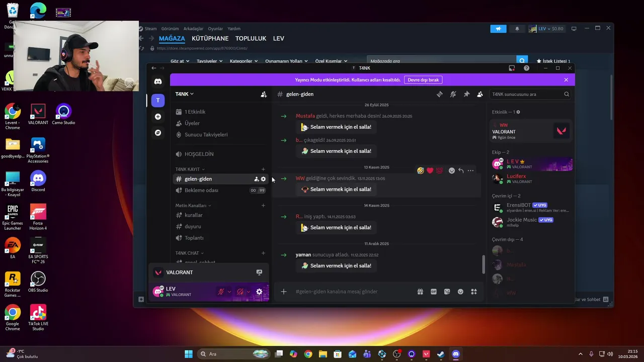The width and height of the screenshot is (644, 362).
Task: Open add reaction picker on WW message
Action: tap(452, 170)
